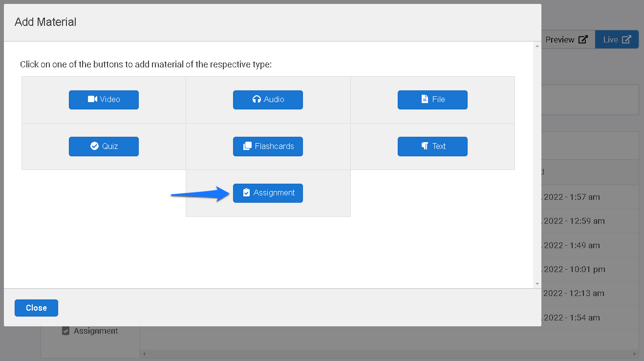The width and height of the screenshot is (644, 361).
Task: Select the '2022 - 1:54 am' date cell
Action: [571, 318]
